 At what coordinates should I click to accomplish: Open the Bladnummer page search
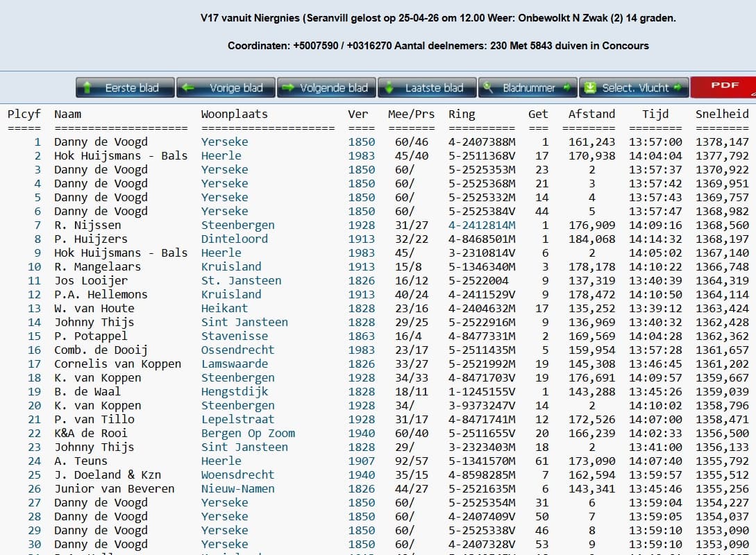click(528, 87)
